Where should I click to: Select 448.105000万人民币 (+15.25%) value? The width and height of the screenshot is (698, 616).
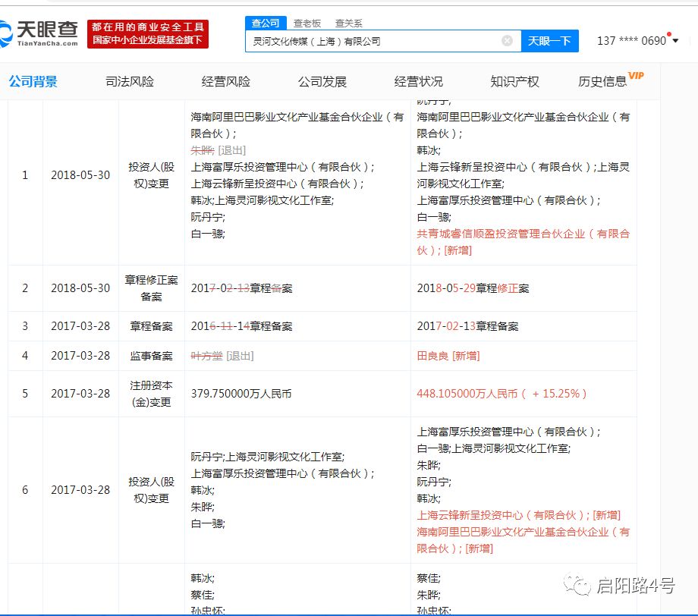coord(501,394)
